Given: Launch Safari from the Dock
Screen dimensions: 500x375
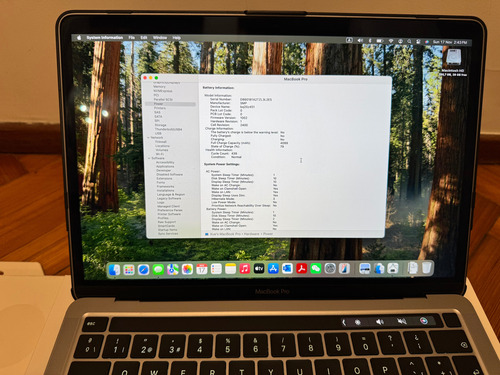Looking at the screenshot, I should coord(144,269).
